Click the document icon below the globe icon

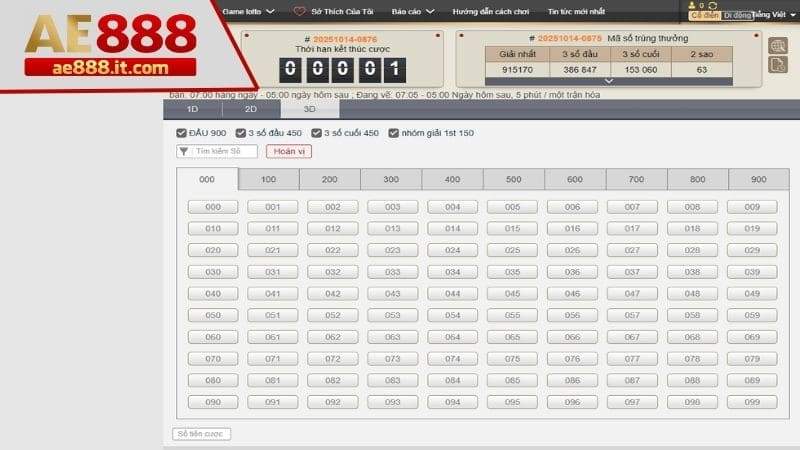[x=777, y=64]
